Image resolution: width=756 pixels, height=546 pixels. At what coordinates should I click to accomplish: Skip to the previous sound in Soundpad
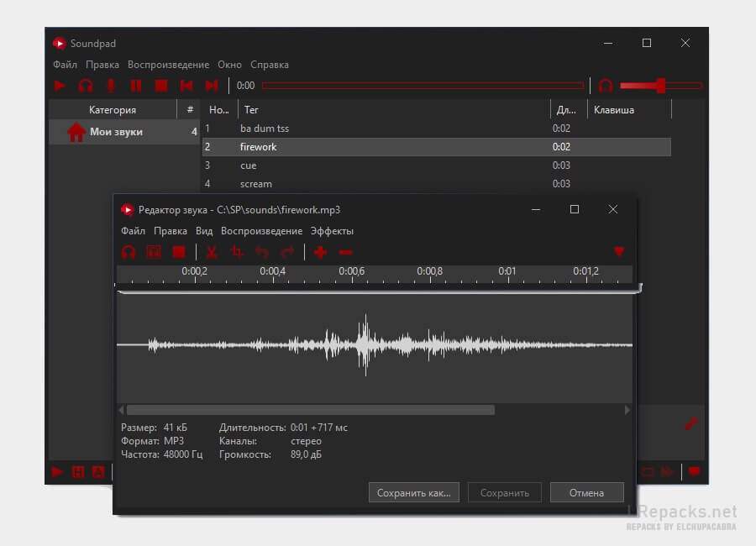[x=186, y=86]
